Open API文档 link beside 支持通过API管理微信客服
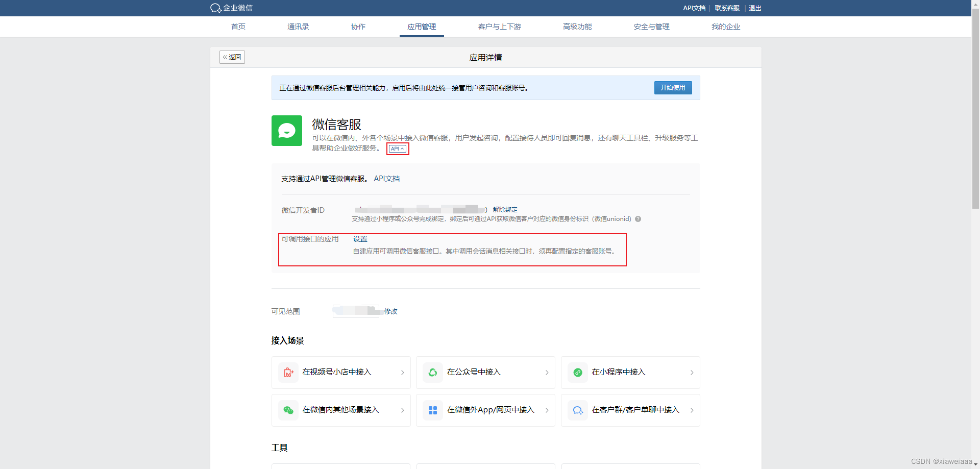980x469 pixels. (x=387, y=179)
